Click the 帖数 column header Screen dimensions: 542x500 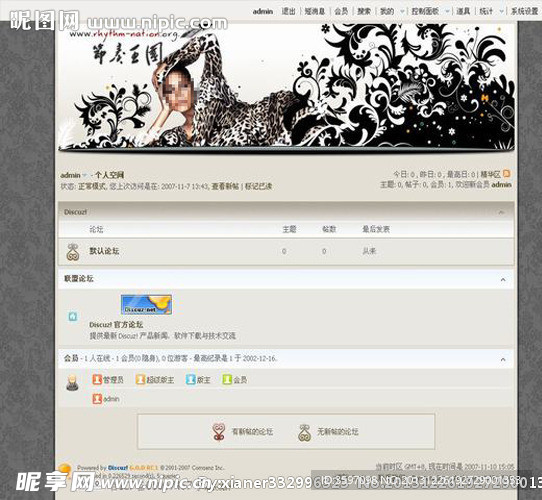point(329,229)
